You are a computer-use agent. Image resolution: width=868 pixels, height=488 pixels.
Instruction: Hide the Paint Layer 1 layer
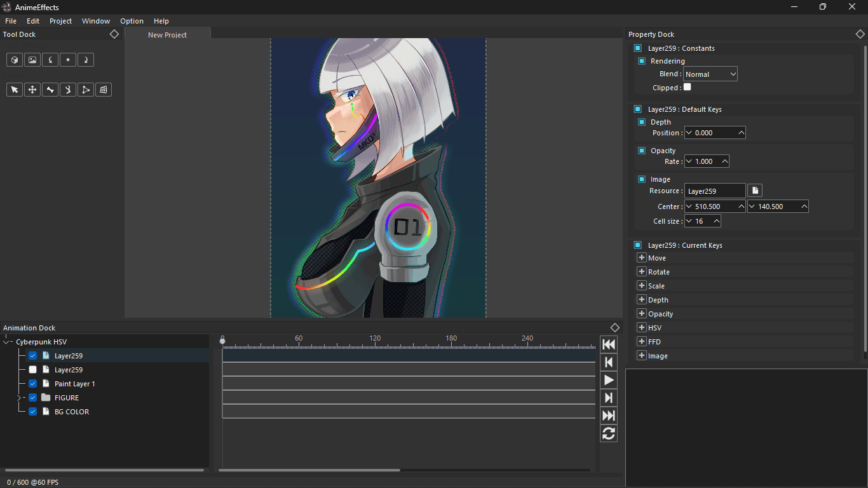click(x=32, y=383)
